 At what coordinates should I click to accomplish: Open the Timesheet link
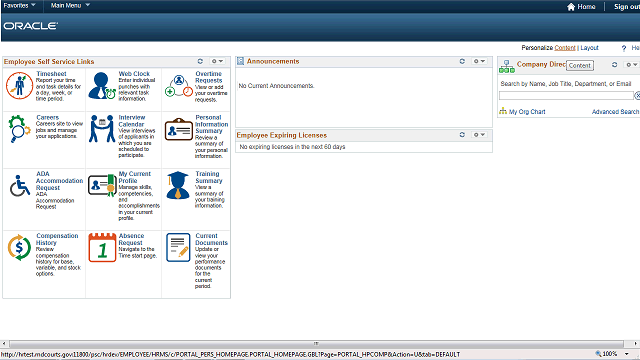point(51,73)
